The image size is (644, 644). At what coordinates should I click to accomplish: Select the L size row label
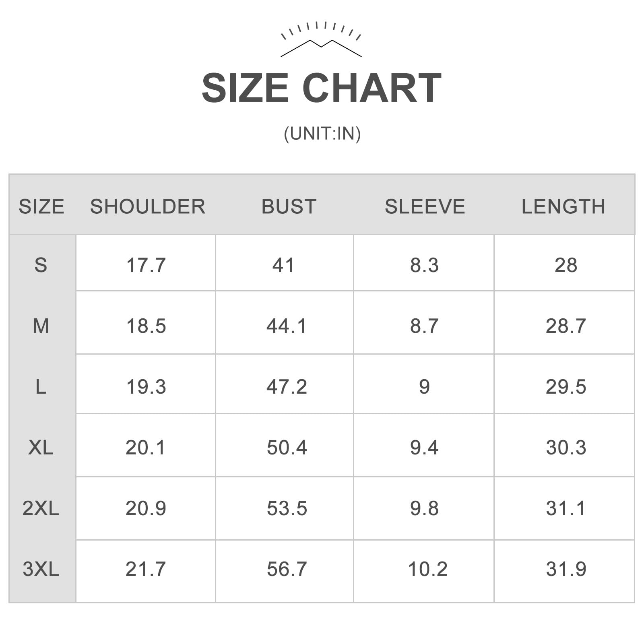pyautogui.click(x=41, y=387)
